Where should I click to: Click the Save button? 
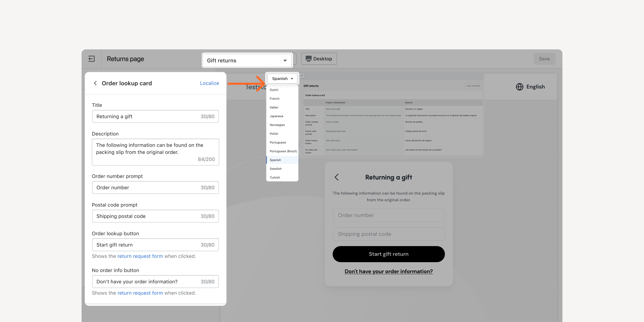pos(544,59)
